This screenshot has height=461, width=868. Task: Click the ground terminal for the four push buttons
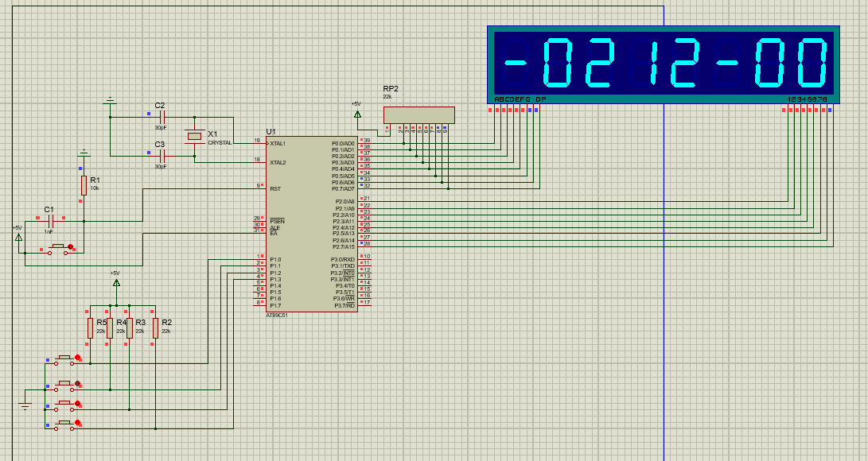point(25,407)
